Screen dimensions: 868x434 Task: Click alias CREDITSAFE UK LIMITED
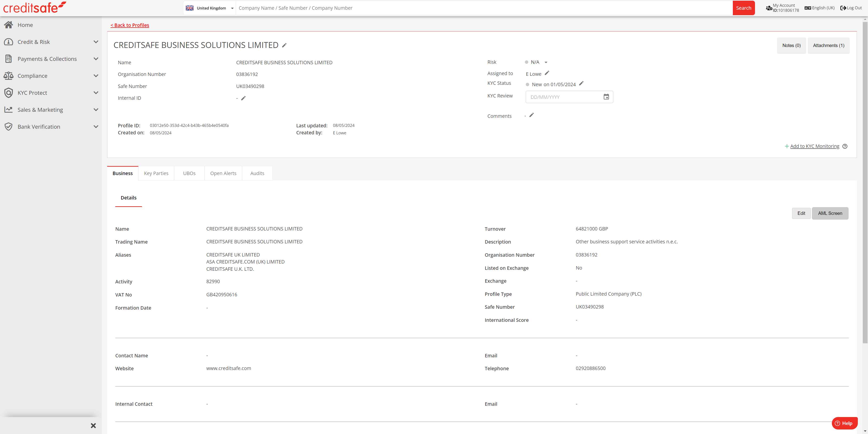[x=233, y=255]
